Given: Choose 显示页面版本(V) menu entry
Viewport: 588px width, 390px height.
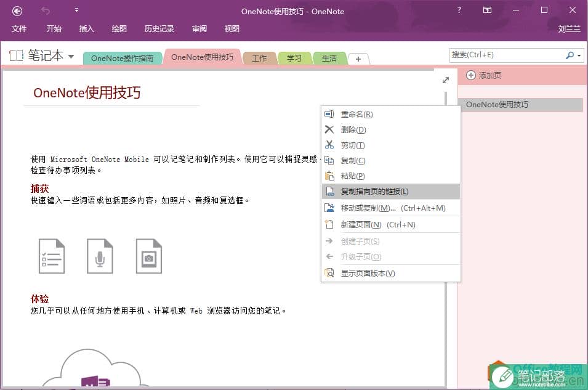Looking at the screenshot, I should pos(391,274).
